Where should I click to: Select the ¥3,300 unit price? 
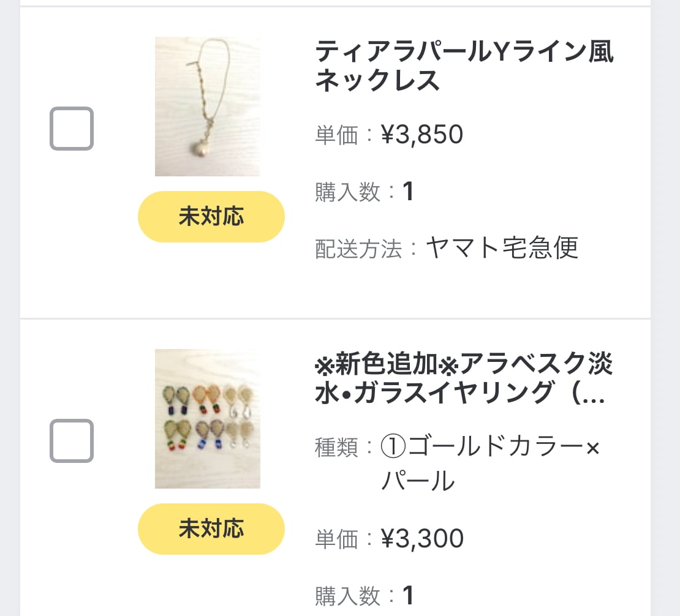pos(422,539)
